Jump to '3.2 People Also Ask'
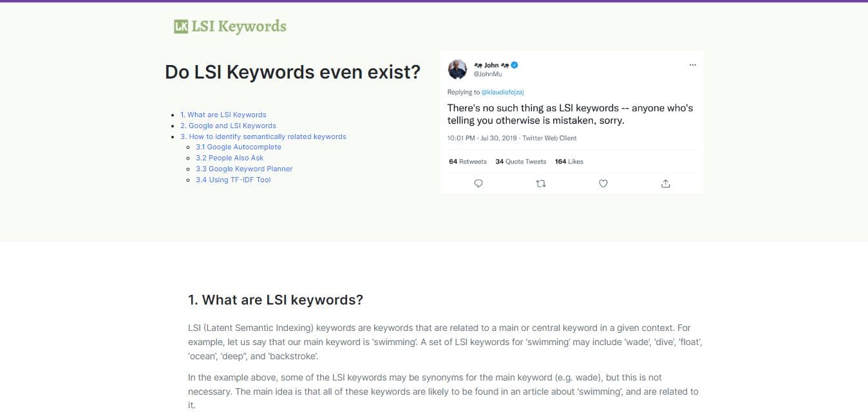868x414 pixels. pyautogui.click(x=229, y=158)
